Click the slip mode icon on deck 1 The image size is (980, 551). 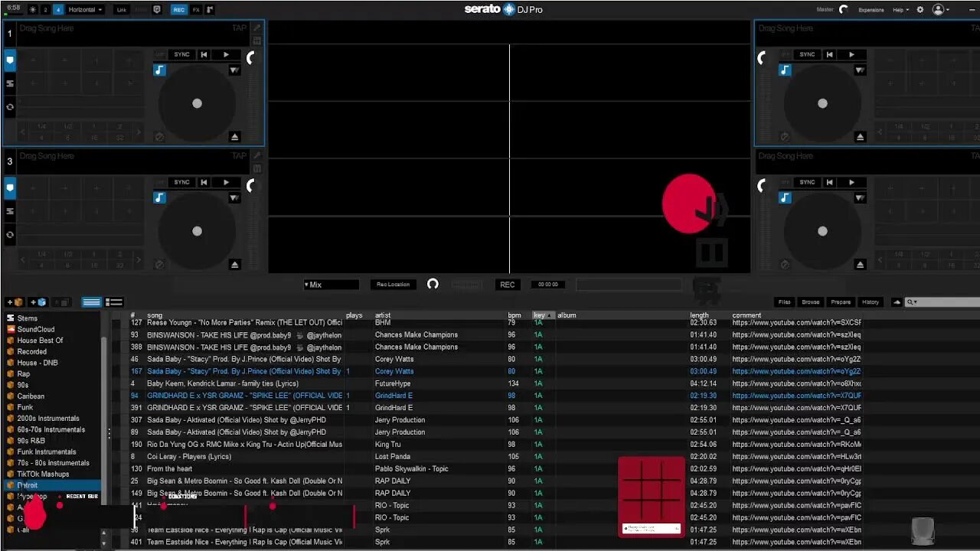(159, 136)
